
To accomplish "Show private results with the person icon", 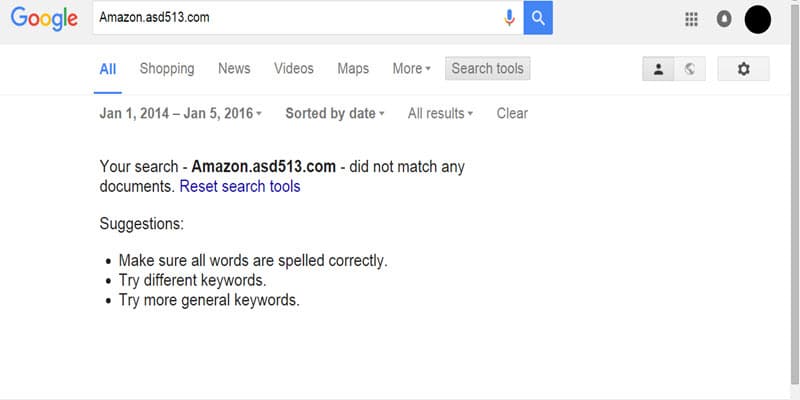I will click(658, 69).
